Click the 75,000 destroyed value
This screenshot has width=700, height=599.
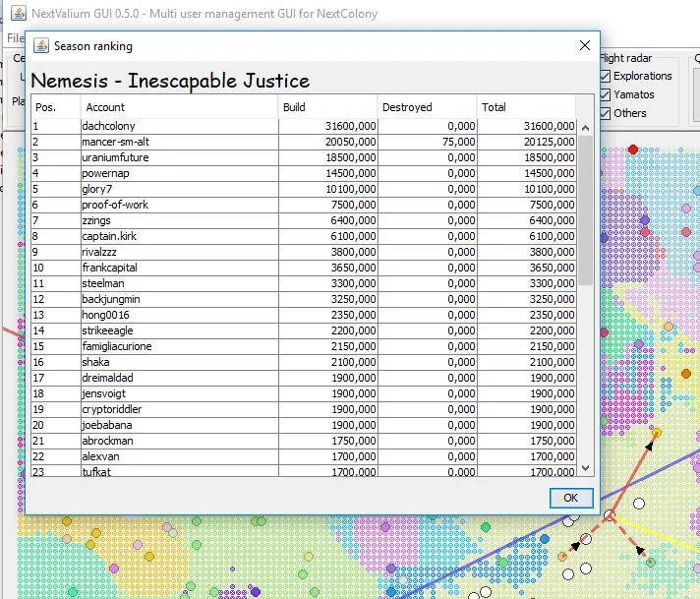click(458, 142)
